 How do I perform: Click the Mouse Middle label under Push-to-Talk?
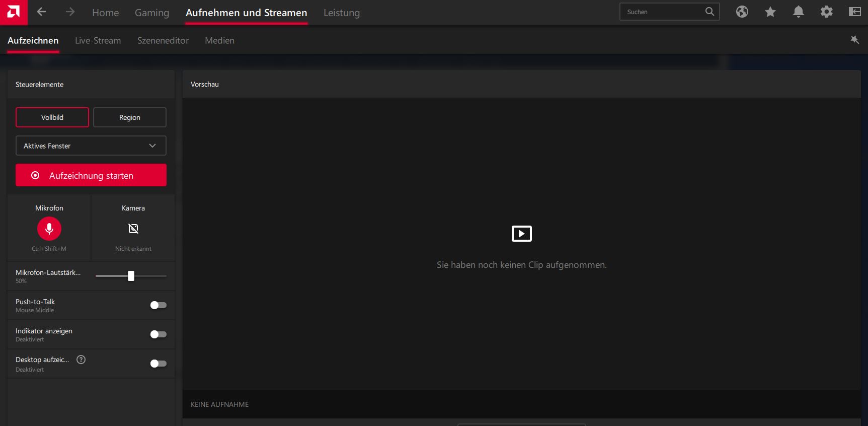35,310
